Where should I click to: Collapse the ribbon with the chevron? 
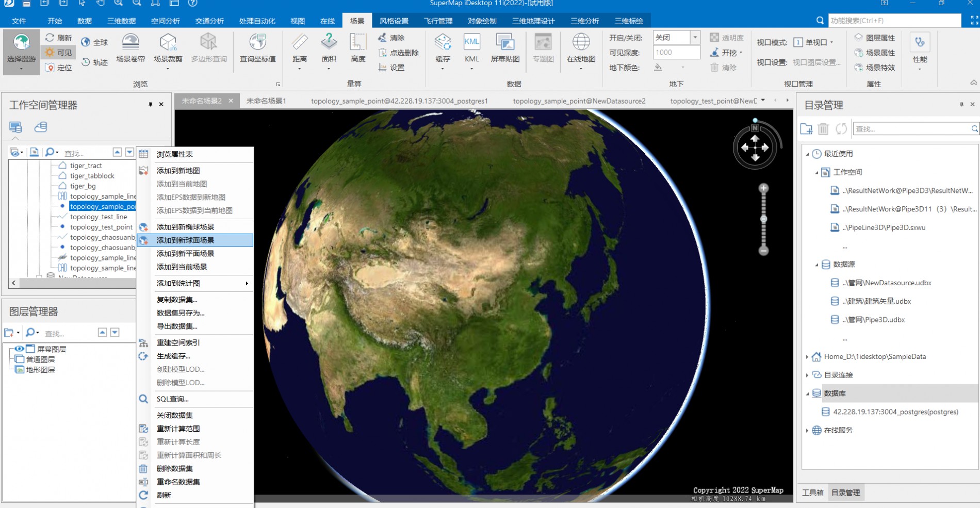pyautogui.click(x=973, y=83)
